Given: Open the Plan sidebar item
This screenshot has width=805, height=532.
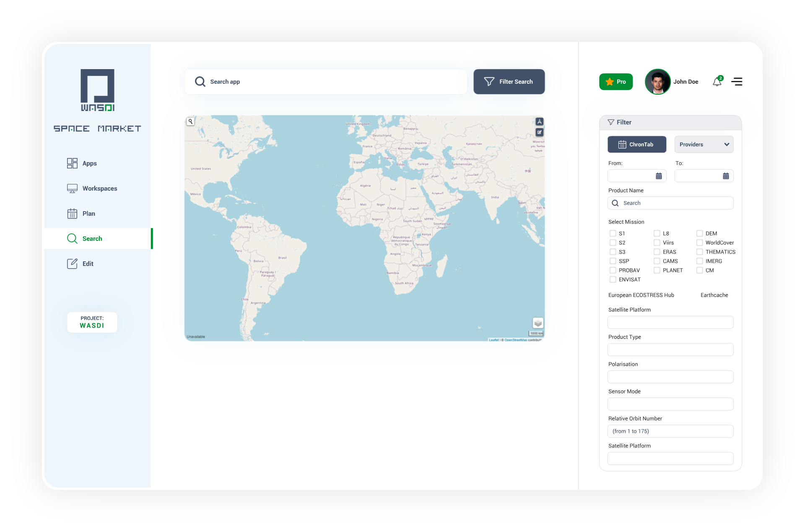Looking at the screenshot, I should 88,214.
